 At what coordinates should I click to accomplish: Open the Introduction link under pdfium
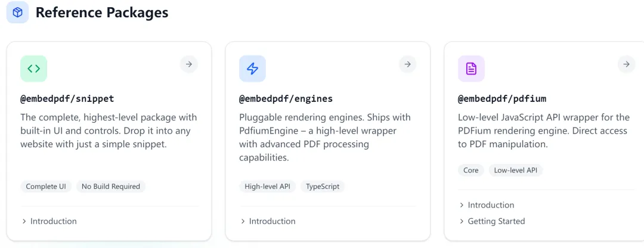(x=491, y=205)
